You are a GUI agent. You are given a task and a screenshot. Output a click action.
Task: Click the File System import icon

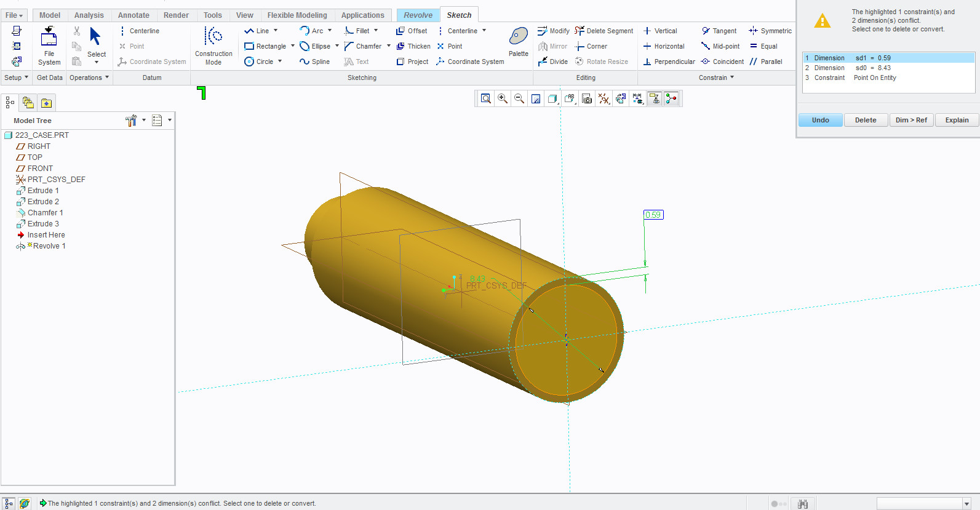(49, 46)
